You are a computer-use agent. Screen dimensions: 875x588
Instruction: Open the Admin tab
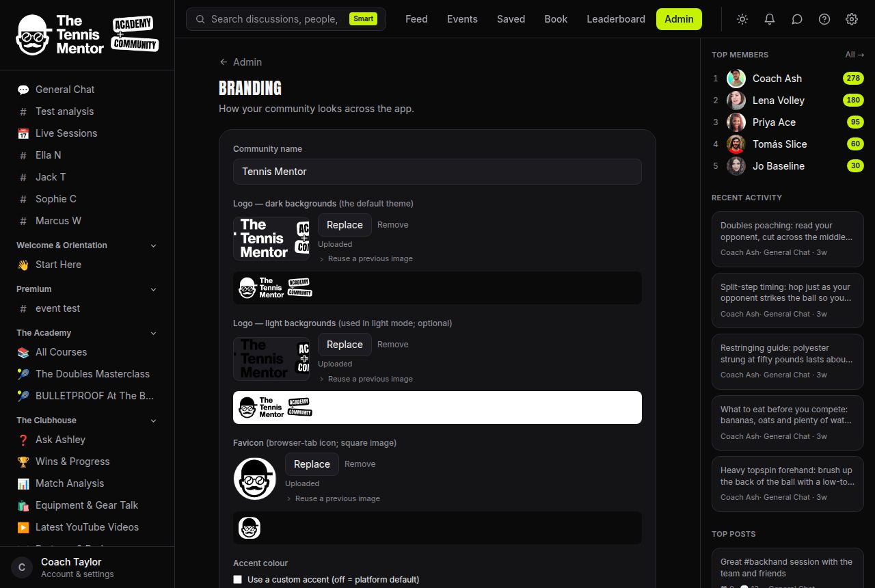[679, 19]
